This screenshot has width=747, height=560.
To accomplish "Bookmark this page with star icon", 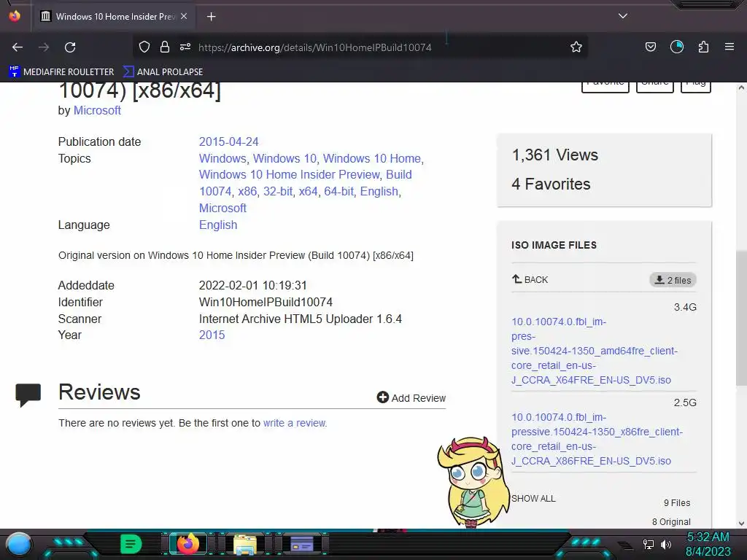I will (x=576, y=47).
